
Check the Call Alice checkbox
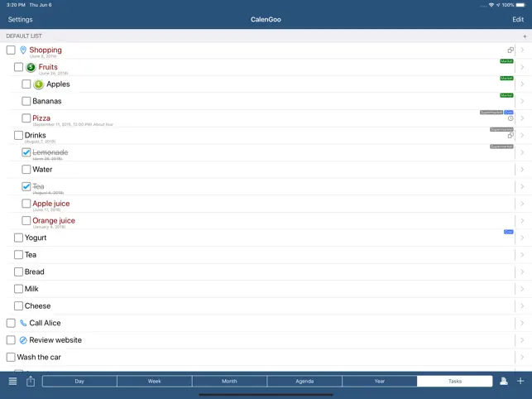point(11,323)
